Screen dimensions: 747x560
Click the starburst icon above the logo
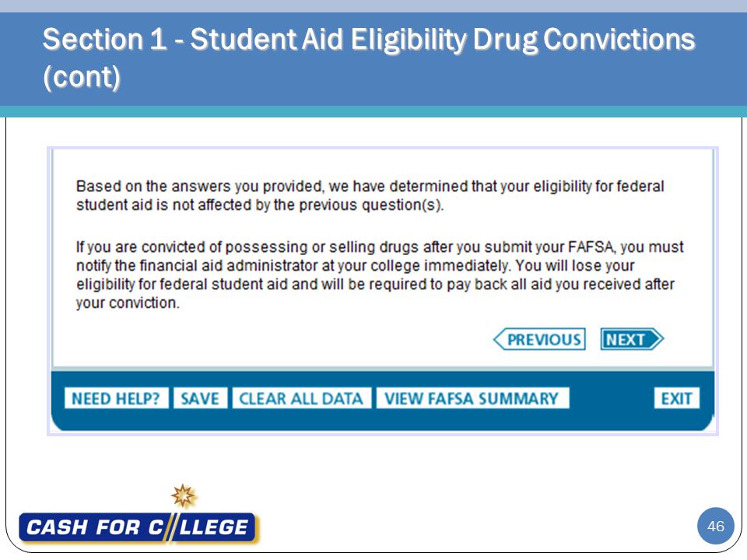coord(184,496)
